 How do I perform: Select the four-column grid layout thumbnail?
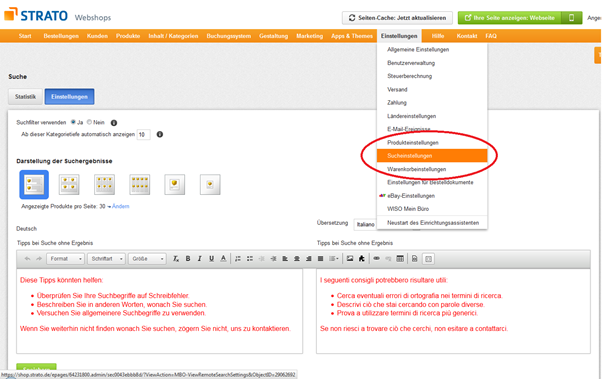[x=139, y=184]
